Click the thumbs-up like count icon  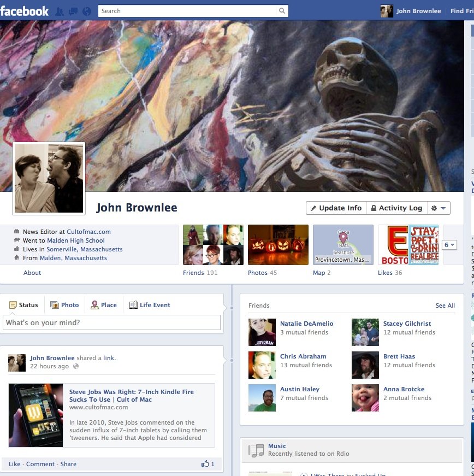[x=205, y=464]
